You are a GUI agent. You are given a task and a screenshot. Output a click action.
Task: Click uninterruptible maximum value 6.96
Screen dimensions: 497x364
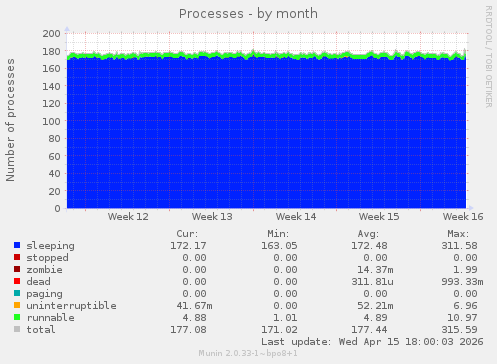pyautogui.click(x=466, y=306)
